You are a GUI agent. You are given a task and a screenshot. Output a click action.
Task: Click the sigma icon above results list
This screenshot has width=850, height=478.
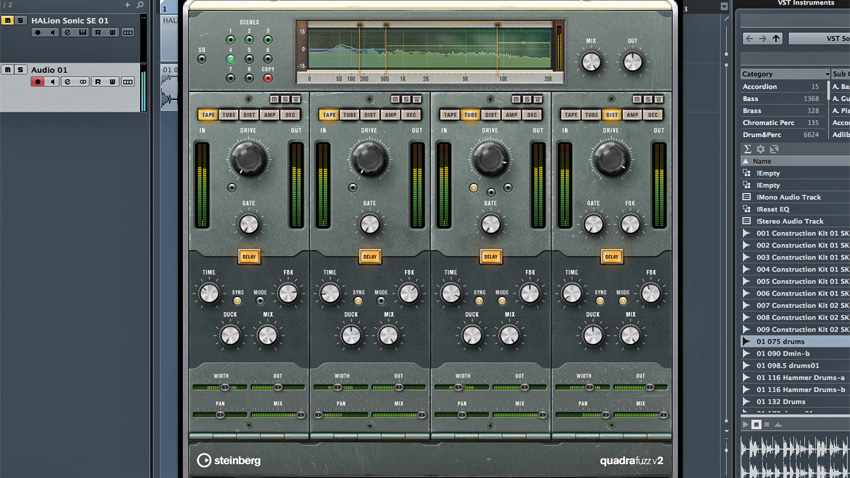tap(748, 149)
